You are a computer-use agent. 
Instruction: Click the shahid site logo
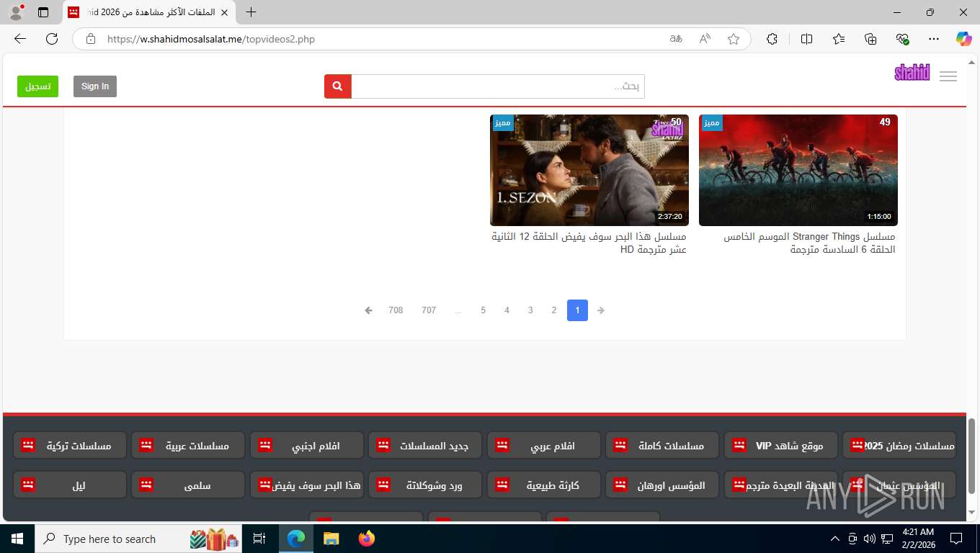click(912, 72)
